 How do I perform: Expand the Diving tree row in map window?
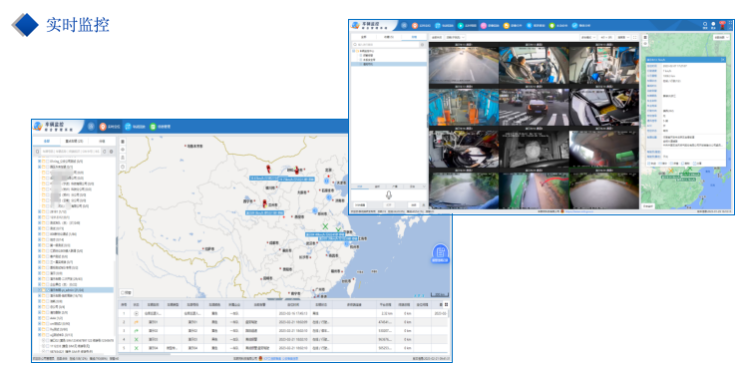pos(39,161)
